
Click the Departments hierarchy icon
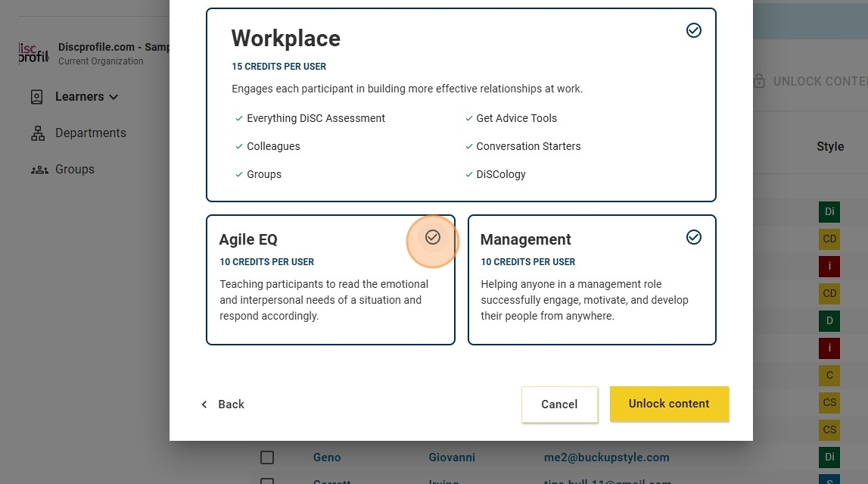tap(38, 133)
